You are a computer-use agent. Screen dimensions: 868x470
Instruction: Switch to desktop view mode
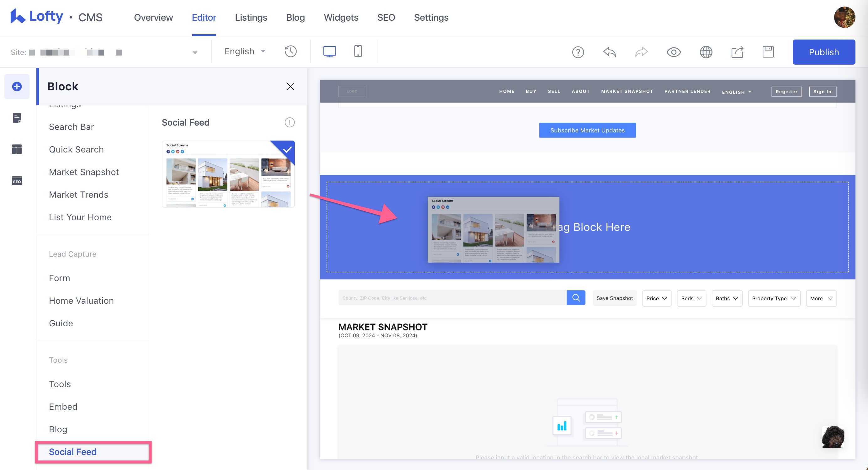[329, 51]
